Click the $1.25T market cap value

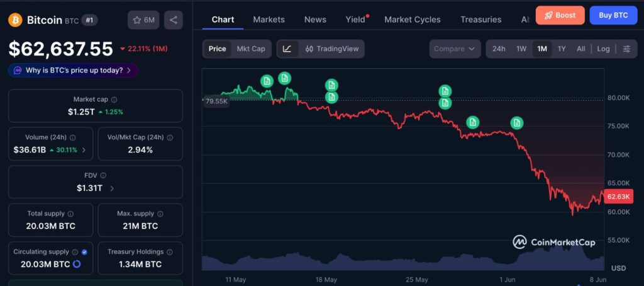click(x=81, y=112)
